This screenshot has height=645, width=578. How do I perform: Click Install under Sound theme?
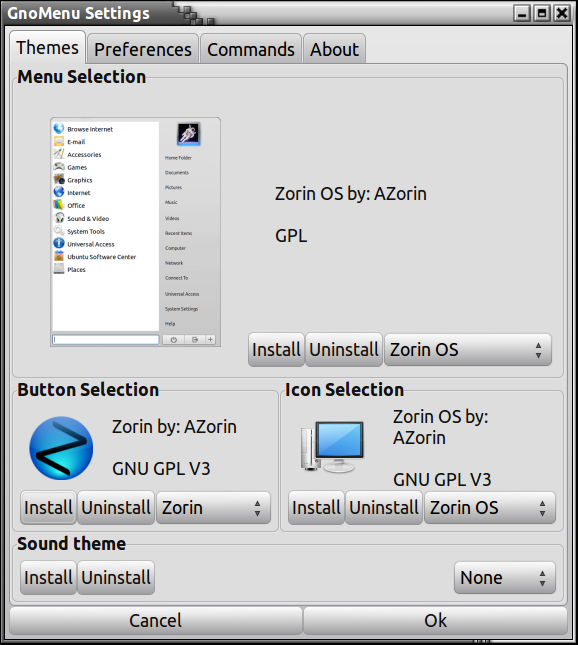[x=49, y=578]
